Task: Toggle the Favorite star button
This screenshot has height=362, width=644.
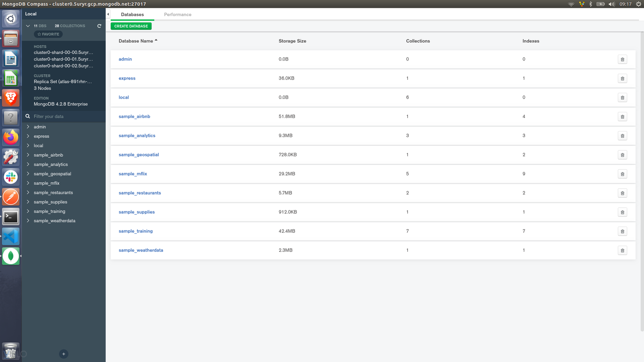Action: 48,34
